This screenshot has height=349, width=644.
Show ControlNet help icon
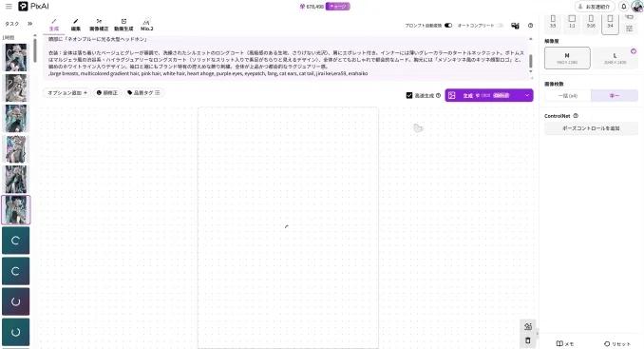pyautogui.click(x=576, y=116)
